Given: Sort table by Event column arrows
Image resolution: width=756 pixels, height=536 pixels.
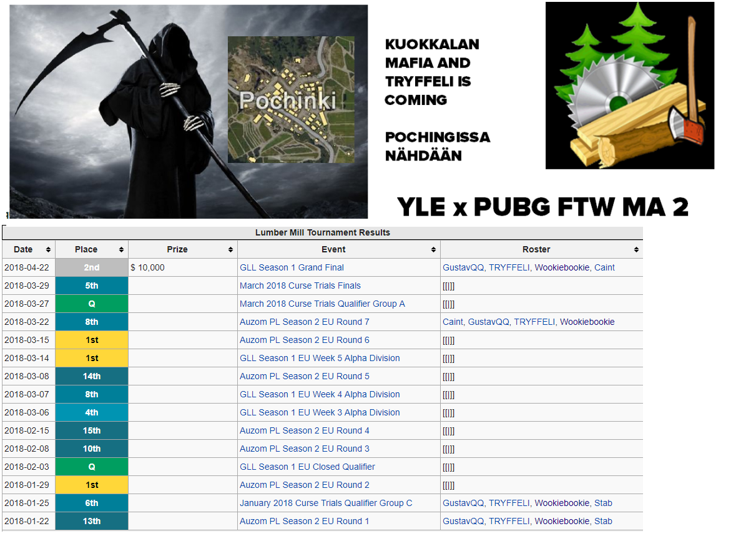Looking at the screenshot, I should pyautogui.click(x=433, y=249).
